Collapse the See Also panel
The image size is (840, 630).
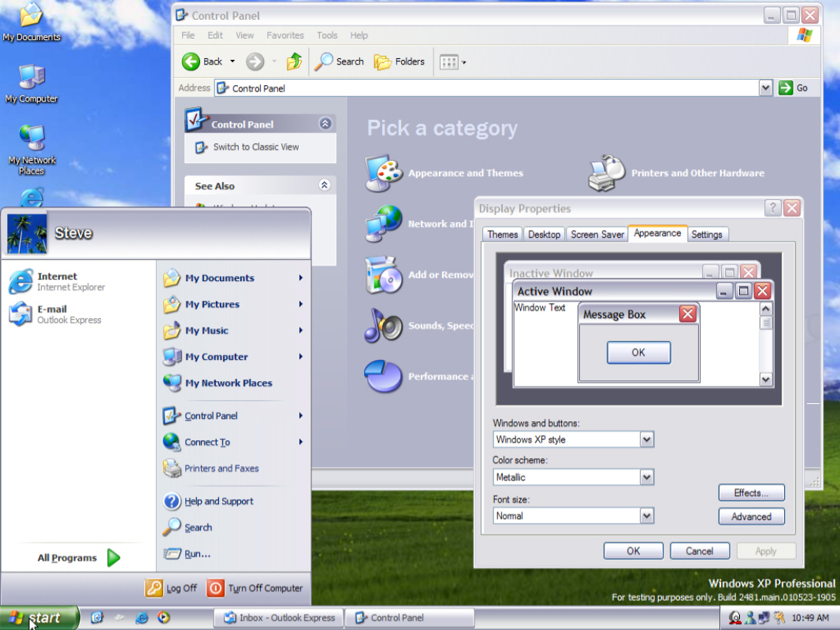point(324,185)
